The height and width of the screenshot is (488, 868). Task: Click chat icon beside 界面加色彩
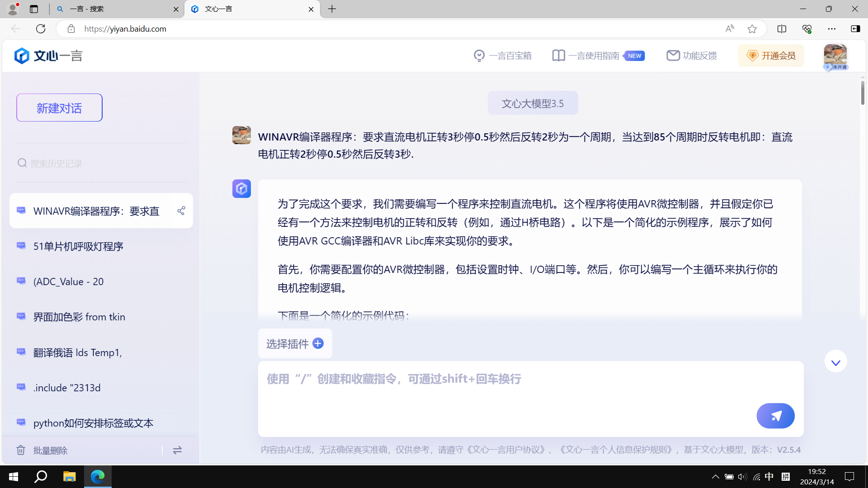21,316
